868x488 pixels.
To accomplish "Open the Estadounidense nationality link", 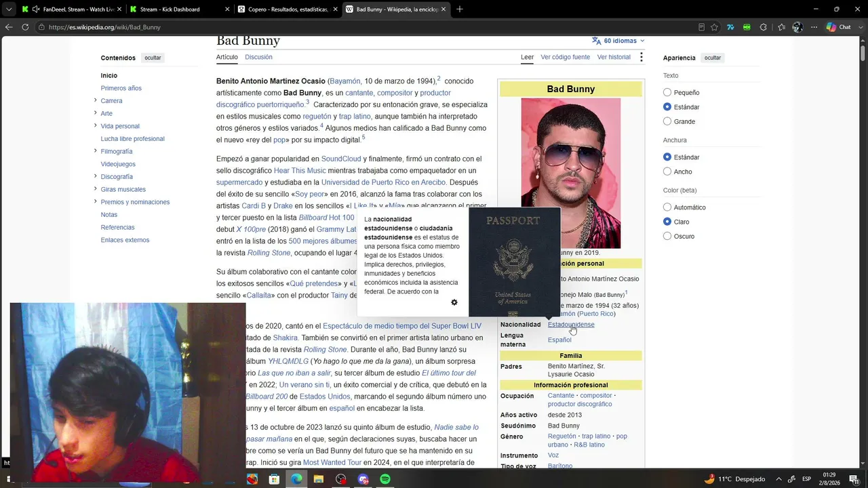I will pyautogui.click(x=571, y=325).
